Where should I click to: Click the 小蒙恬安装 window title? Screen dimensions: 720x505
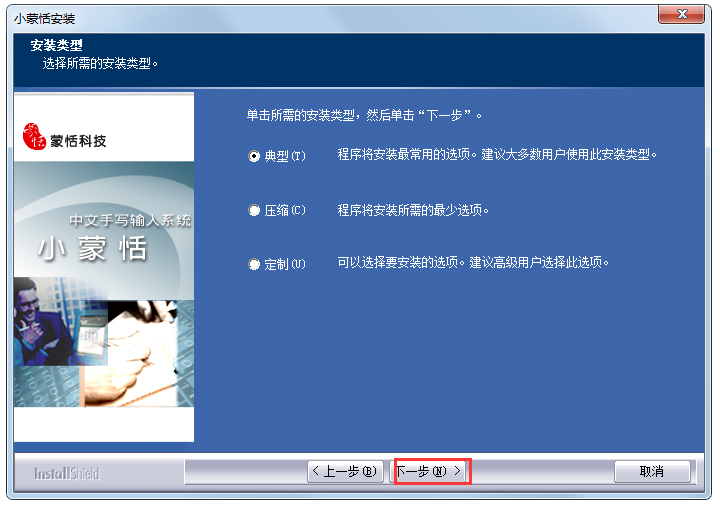coord(45,19)
